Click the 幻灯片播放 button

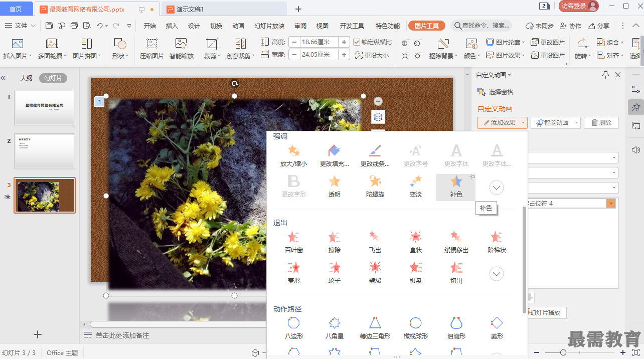pyautogui.click(x=545, y=313)
